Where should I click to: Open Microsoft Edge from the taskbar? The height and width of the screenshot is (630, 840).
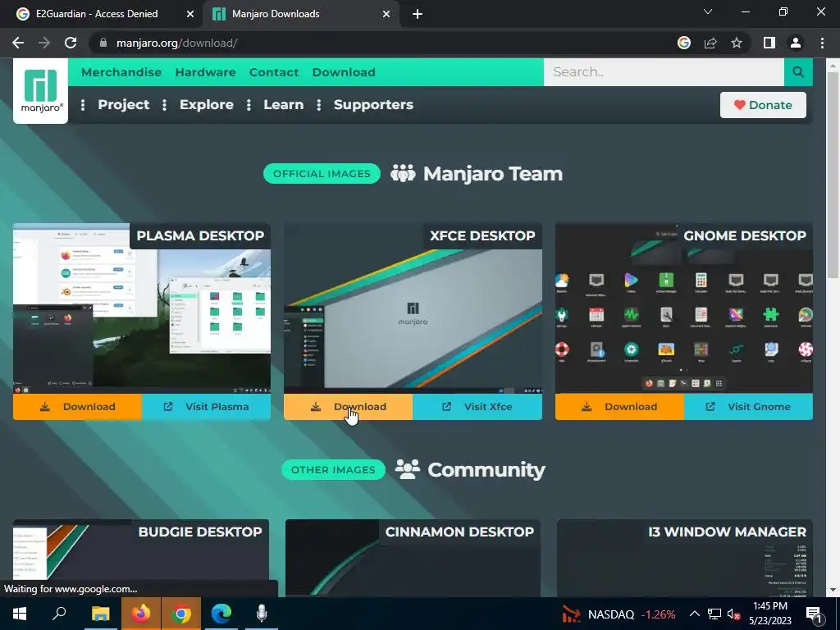[x=221, y=614]
